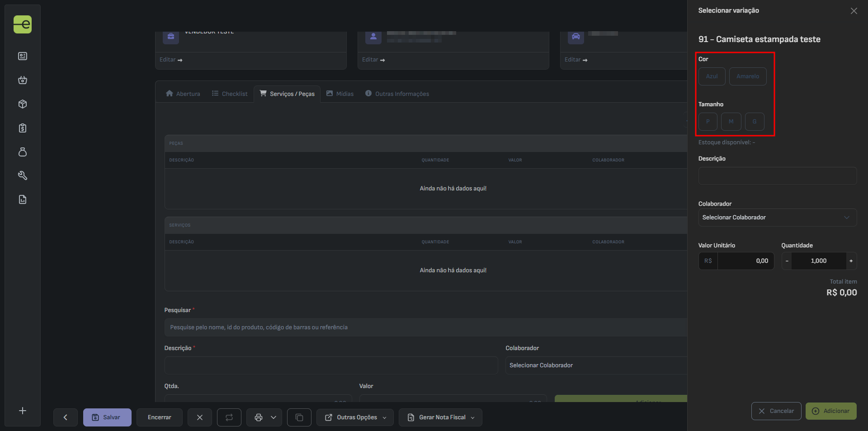Click the duplicate copy icon button
This screenshot has height=431, width=868.
(x=299, y=417)
